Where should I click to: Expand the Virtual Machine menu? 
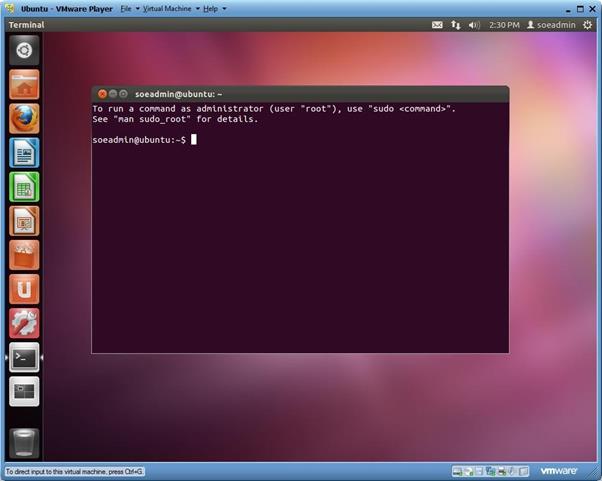[x=169, y=8]
